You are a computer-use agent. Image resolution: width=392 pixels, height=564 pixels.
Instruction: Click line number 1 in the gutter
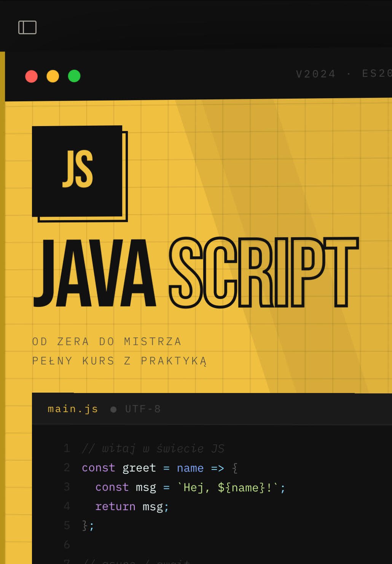(67, 448)
